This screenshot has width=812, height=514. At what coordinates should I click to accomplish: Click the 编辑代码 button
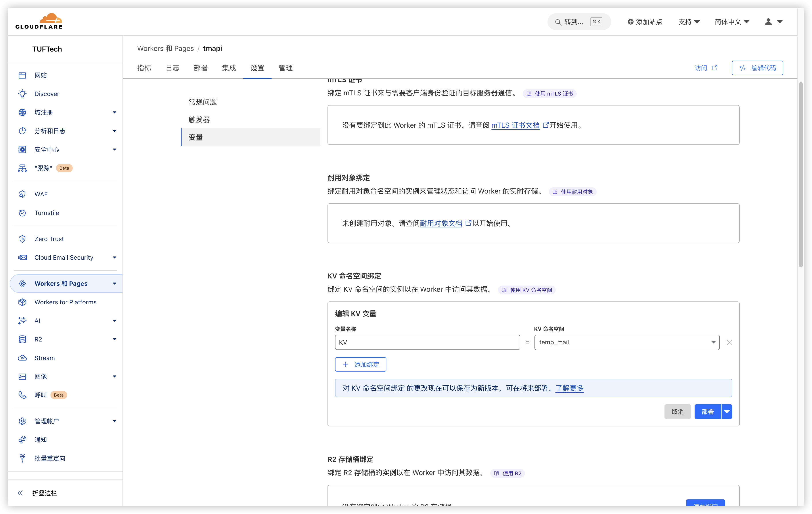point(757,67)
